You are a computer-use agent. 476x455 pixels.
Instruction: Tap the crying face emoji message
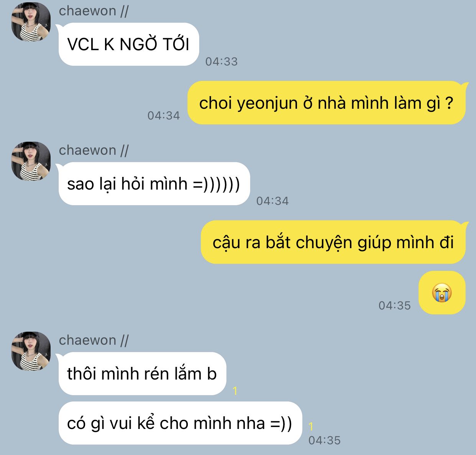(x=442, y=293)
